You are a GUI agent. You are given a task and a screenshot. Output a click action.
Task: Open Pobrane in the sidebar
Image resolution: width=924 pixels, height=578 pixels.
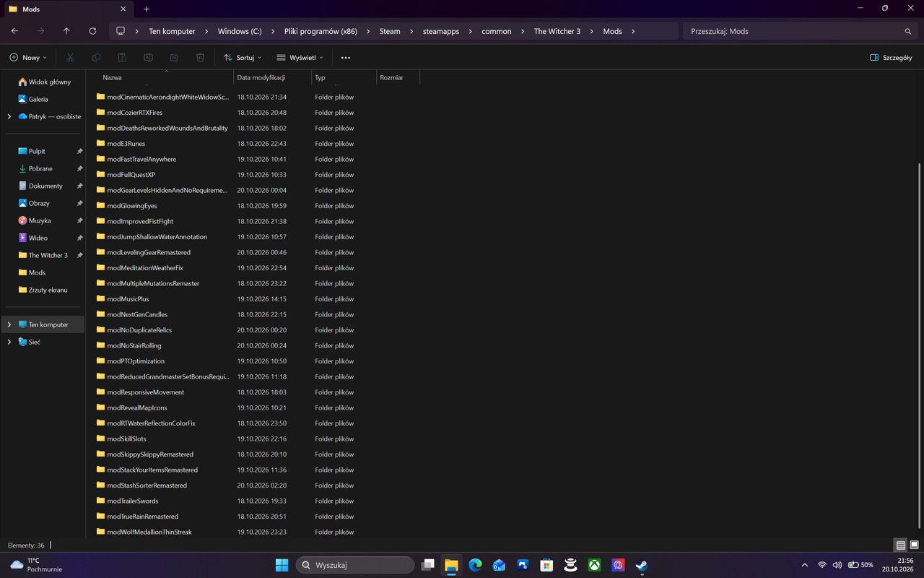click(x=40, y=169)
